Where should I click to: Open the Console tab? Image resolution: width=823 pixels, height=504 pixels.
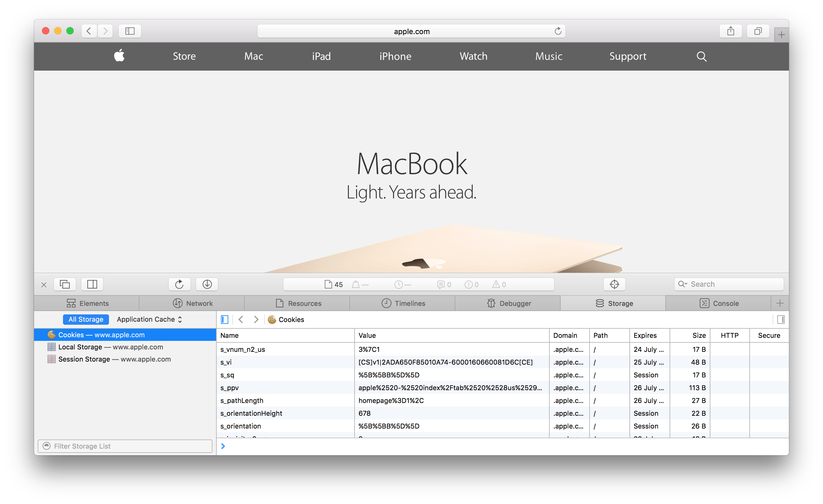coord(719,303)
